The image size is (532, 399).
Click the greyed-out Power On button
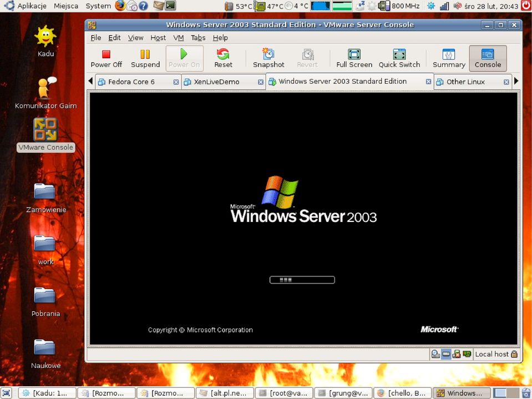pyautogui.click(x=184, y=59)
